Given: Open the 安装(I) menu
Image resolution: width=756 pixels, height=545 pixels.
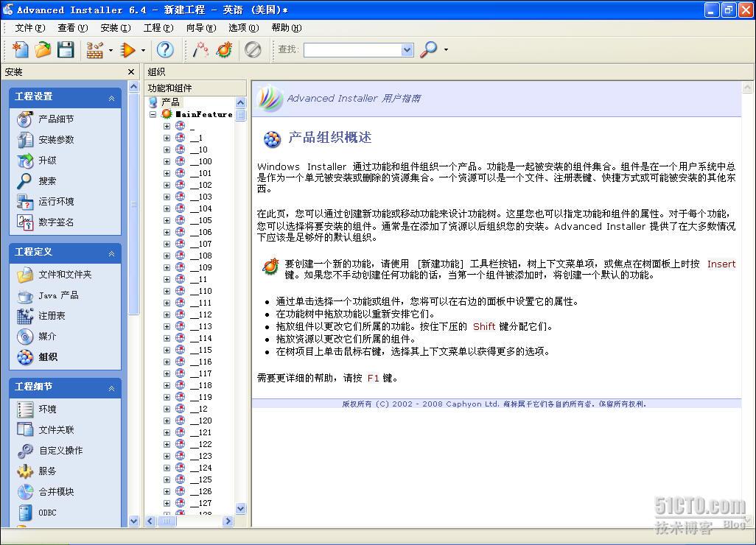Looking at the screenshot, I should click(116, 27).
